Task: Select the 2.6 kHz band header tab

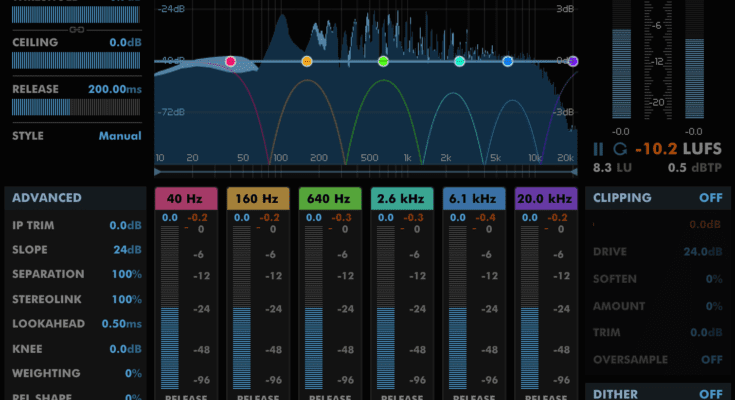Action: tap(401, 198)
